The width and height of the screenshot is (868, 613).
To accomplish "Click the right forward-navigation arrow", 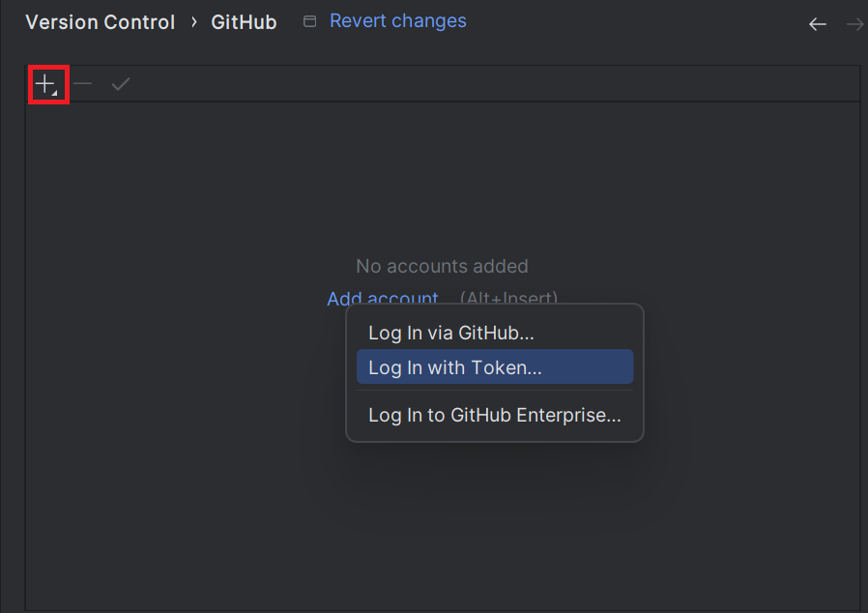I will 854,24.
